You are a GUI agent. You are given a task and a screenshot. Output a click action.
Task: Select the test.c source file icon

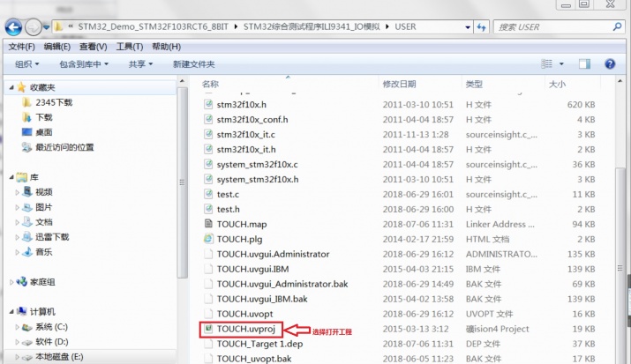tap(208, 194)
